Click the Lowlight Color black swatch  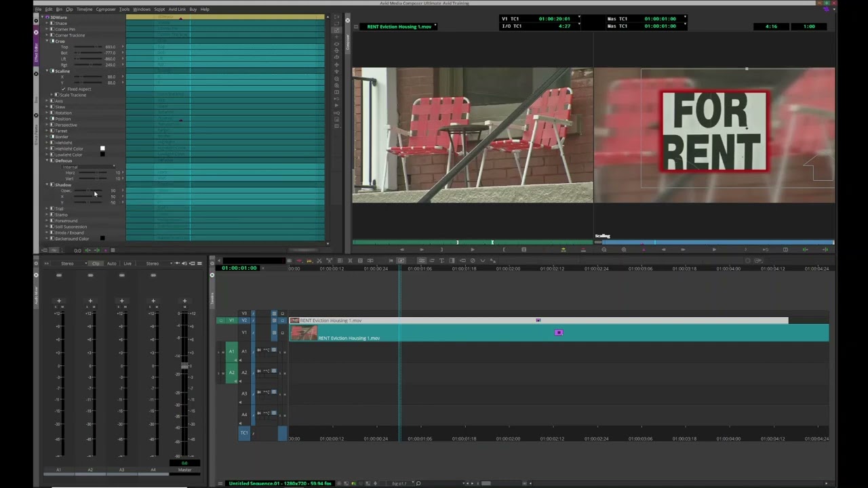(102, 155)
